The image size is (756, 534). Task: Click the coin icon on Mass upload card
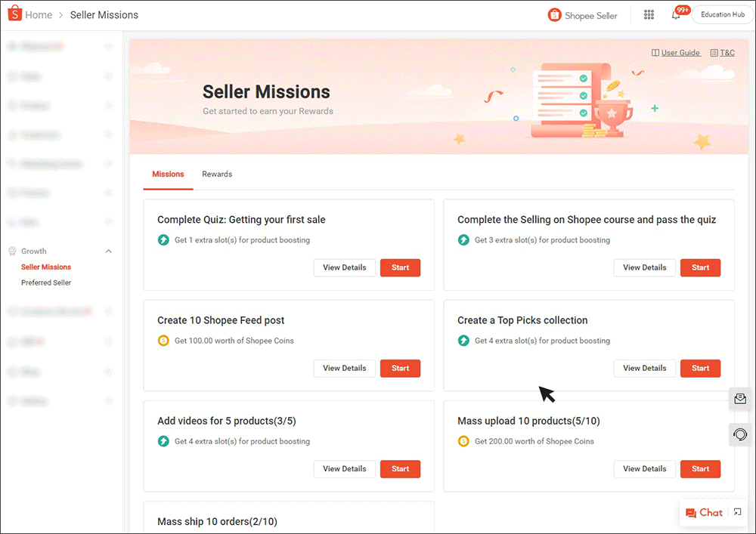(463, 441)
